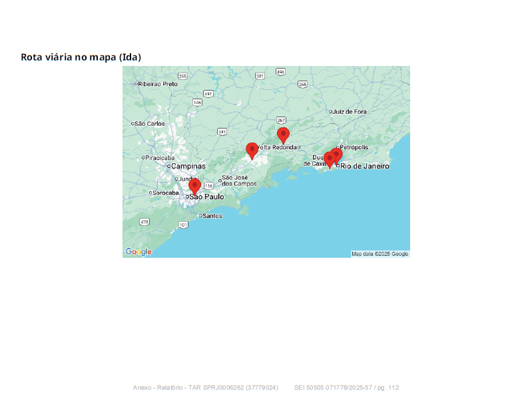This screenshot has width=532, height=407.
Task: Click the Anexo - Relatório footer text
Action: (x=159, y=388)
